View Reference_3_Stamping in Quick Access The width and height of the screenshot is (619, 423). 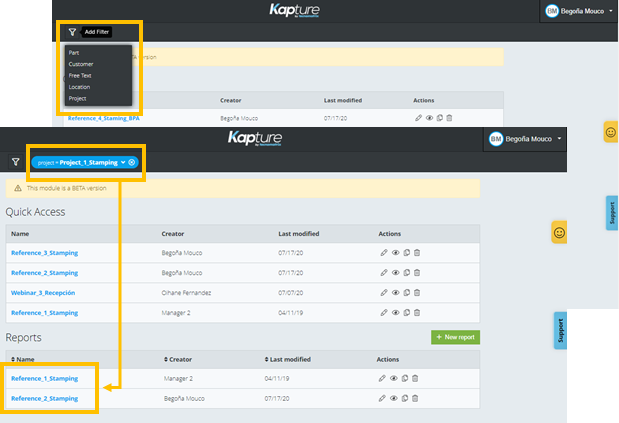(x=396, y=253)
